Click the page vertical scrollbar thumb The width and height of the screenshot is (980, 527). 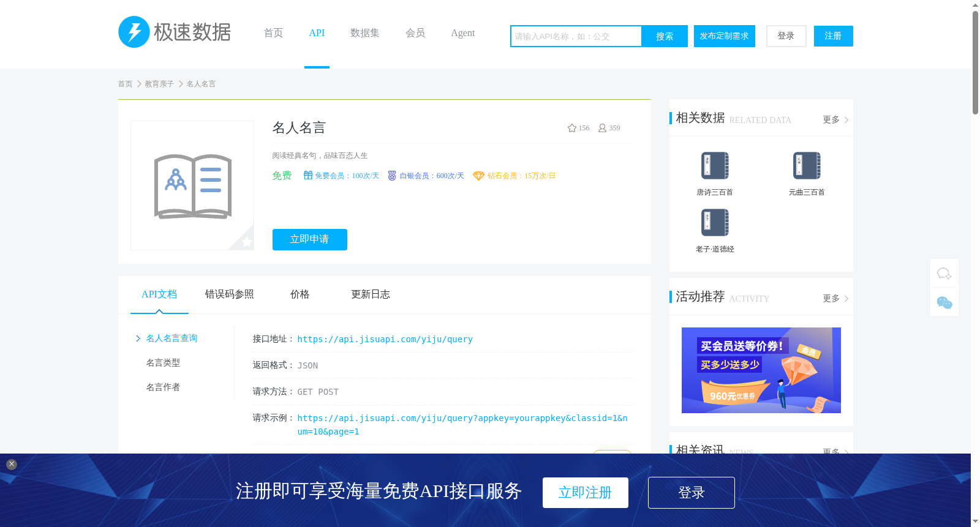coord(975,63)
